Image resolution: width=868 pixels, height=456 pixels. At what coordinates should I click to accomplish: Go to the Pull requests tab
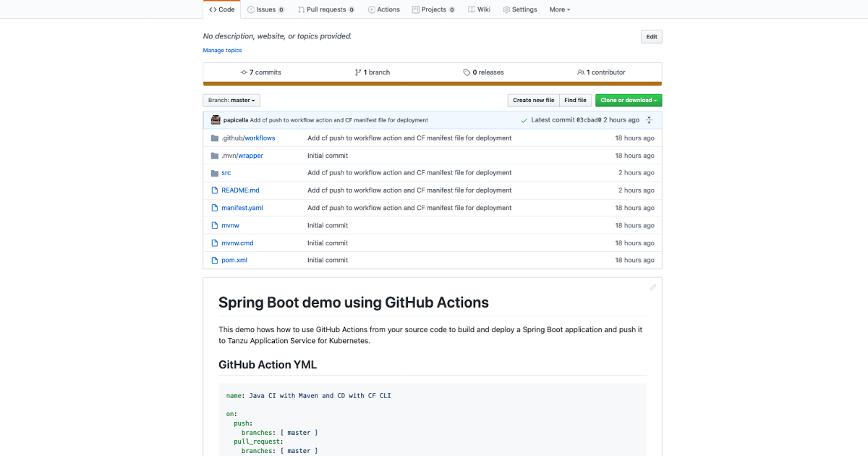pyautogui.click(x=326, y=9)
